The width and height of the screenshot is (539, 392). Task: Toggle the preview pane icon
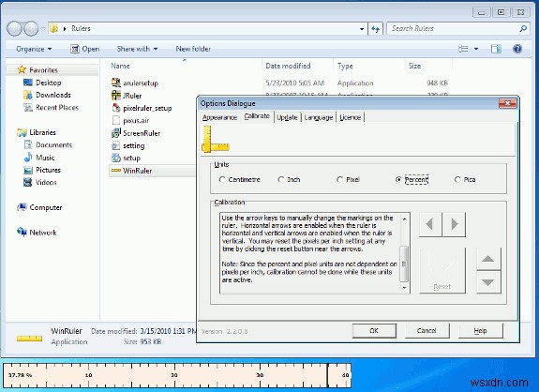(x=496, y=49)
